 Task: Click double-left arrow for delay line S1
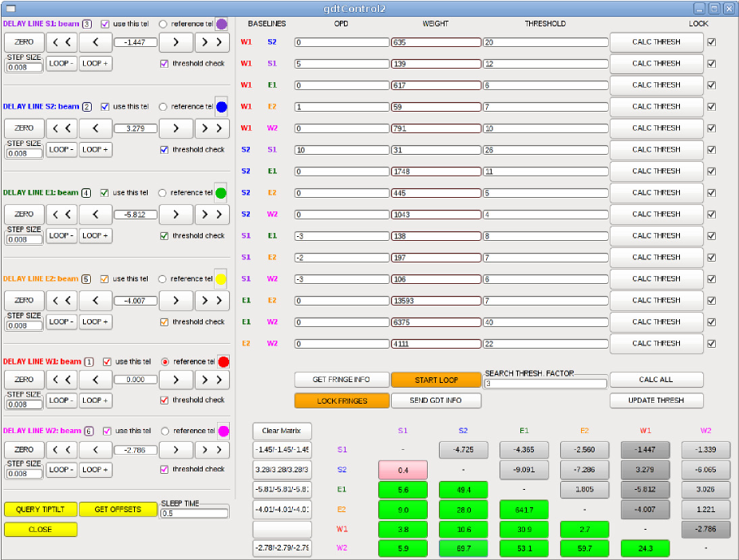point(61,42)
